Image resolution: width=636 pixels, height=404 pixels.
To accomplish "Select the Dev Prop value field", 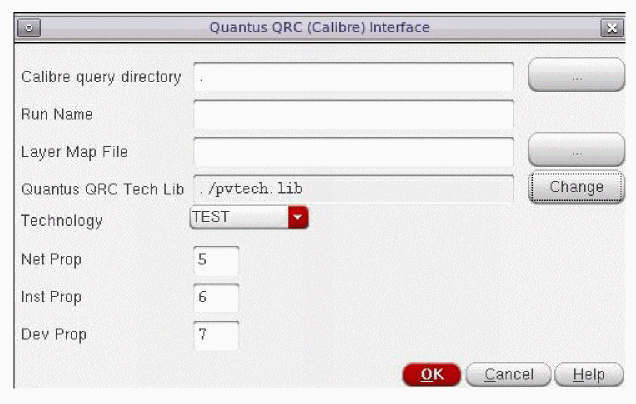I will tap(217, 335).
